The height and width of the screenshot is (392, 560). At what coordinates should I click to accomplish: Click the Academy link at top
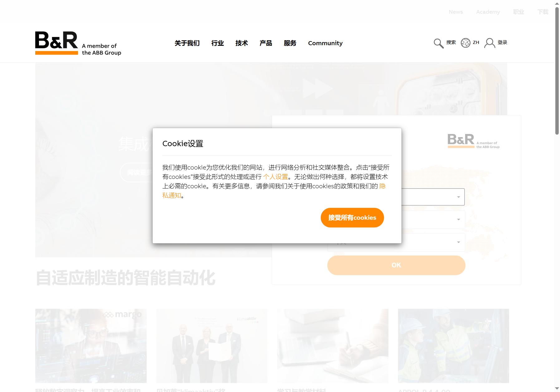488,12
